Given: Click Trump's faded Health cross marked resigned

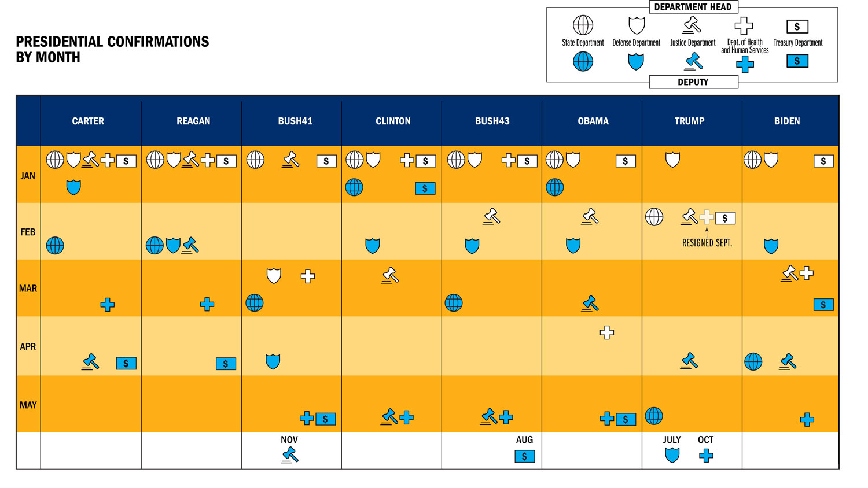Looking at the screenshot, I should point(706,217).
